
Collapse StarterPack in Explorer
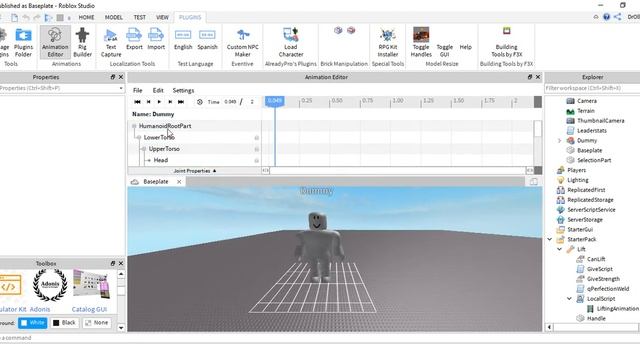549,239
